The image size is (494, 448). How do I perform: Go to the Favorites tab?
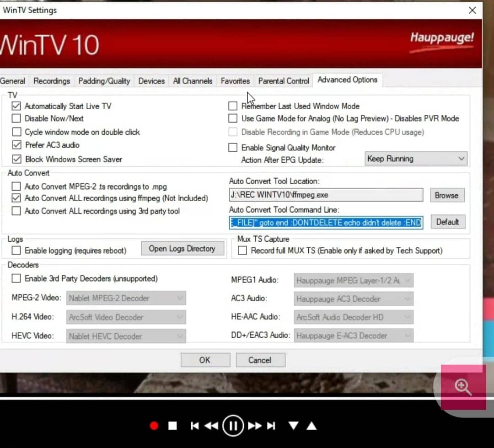[236, 81]
